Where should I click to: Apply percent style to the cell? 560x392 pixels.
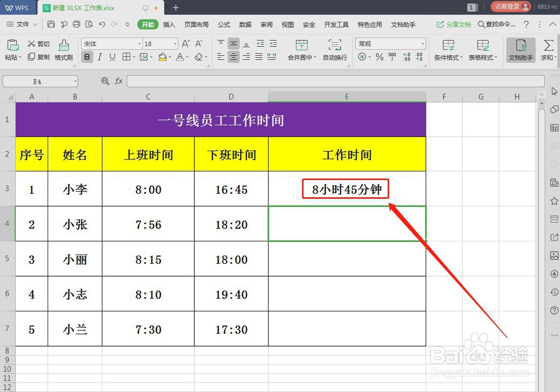tap(379, 57)
